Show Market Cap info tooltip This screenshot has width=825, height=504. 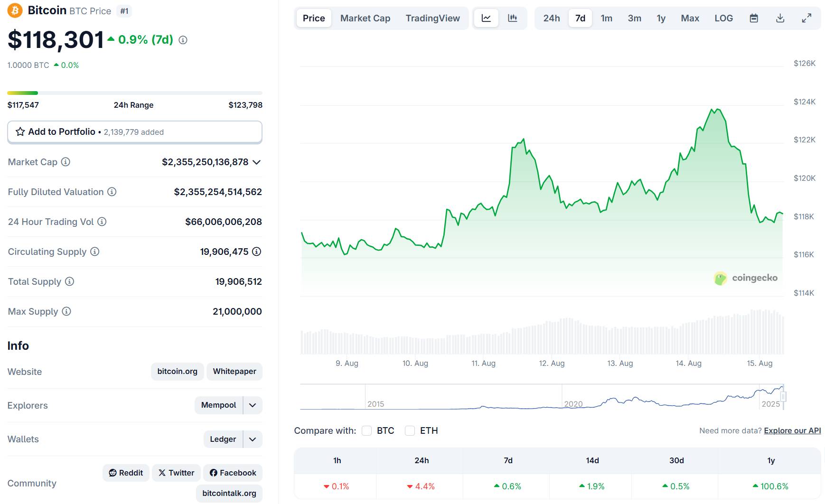tap(66, 162)
